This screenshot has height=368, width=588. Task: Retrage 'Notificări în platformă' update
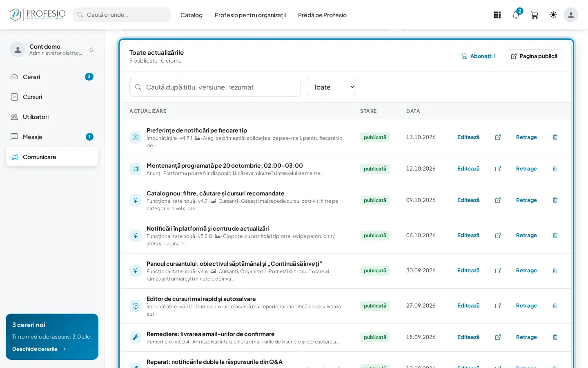pos(526,236)
